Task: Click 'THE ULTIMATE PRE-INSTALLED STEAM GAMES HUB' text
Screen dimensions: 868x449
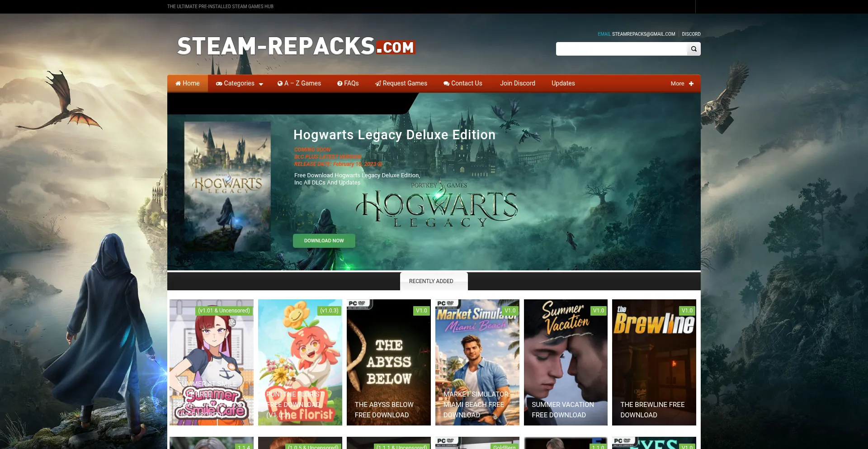Action: (x=220, y=6)
